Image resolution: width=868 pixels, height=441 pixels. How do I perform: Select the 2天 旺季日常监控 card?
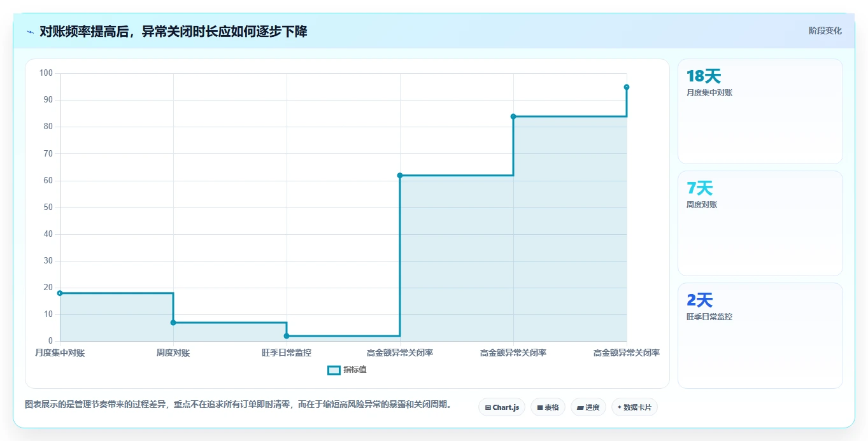(x=760, y=335)
